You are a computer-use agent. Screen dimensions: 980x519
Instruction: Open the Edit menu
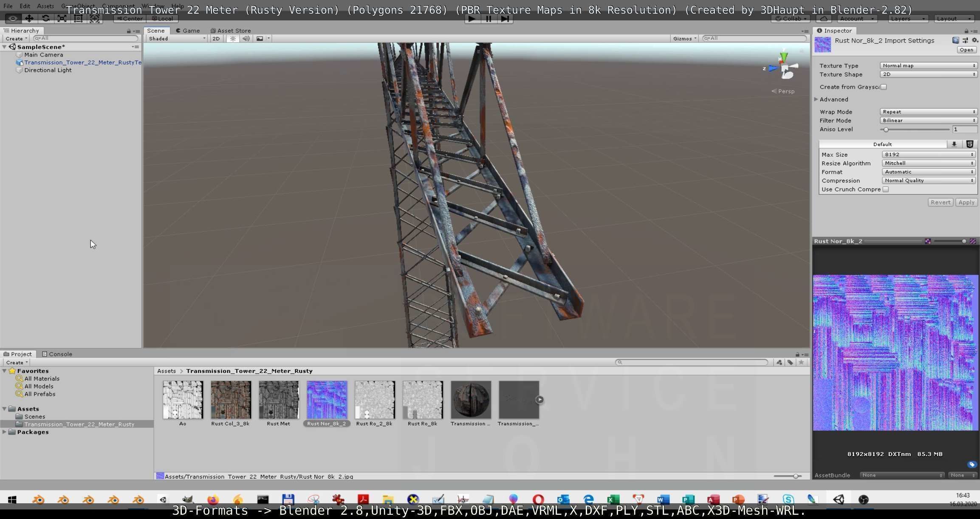(25, 6)
